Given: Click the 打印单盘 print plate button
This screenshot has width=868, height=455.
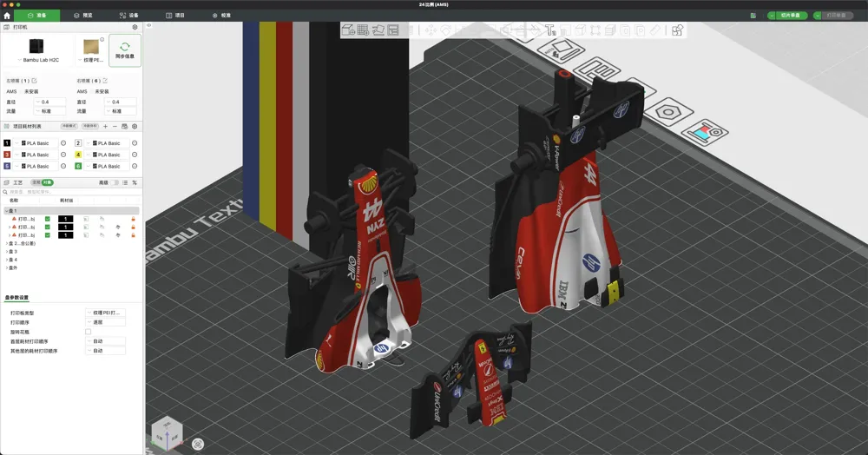Looking at the screenshot, I should tap(836, 16).
